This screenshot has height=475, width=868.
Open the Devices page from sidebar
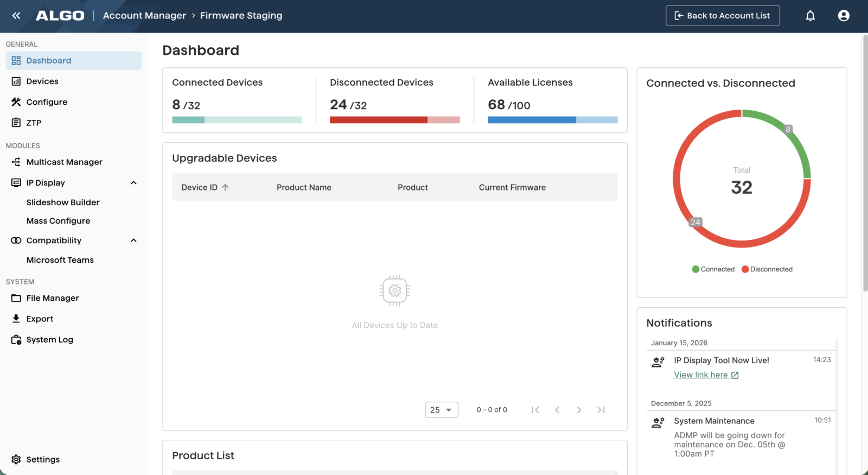tap(42, 81)
